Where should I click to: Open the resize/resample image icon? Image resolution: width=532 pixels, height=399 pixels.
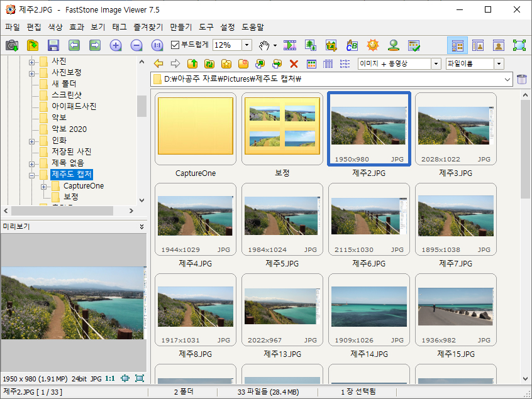(x=311, y=45)
